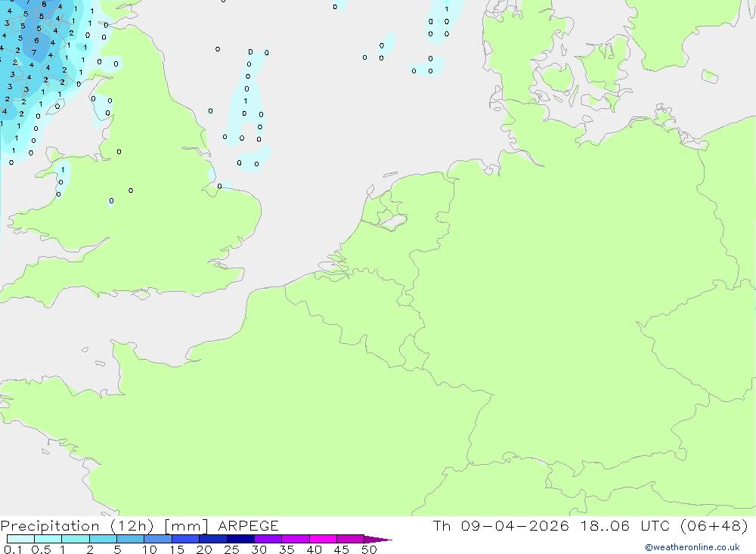Click the 0.1–0.5 mm palest legend swatch
This screenshot has width=756, height=554.
[x=20, y=539]
